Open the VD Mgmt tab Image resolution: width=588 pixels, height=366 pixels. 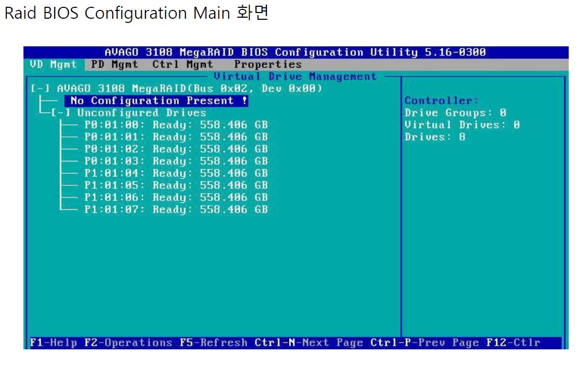click(x=53, y=65)
